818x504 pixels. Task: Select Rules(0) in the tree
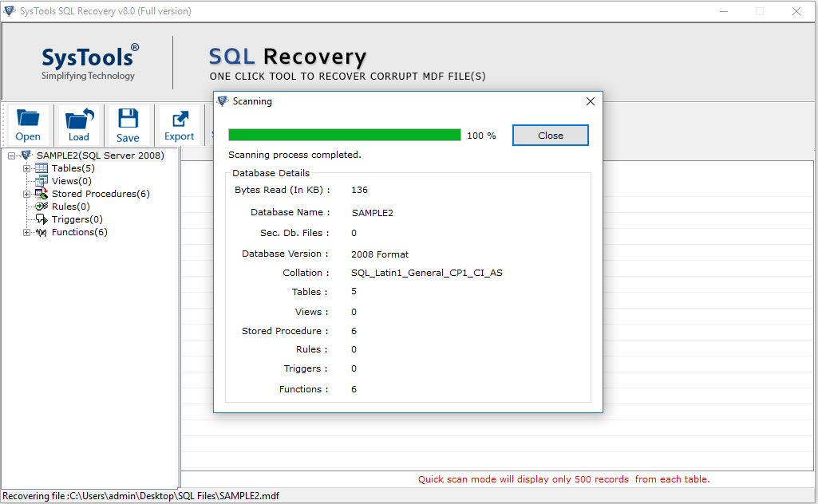[x=71, y=207]
